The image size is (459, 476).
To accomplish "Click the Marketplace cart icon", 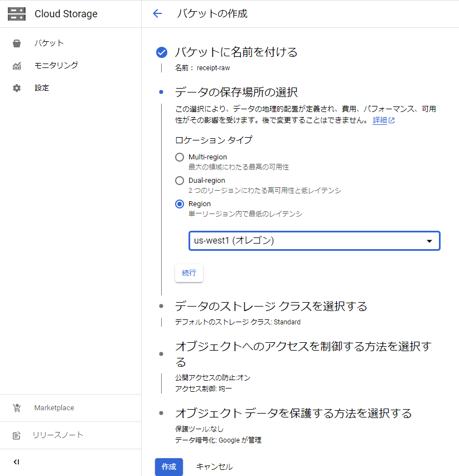I will pos(17,407).
